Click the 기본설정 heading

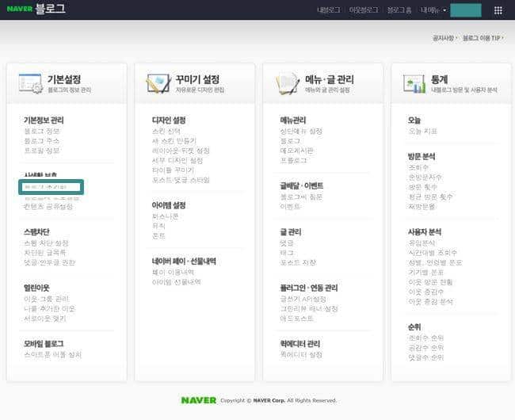(x=64, y=79)
